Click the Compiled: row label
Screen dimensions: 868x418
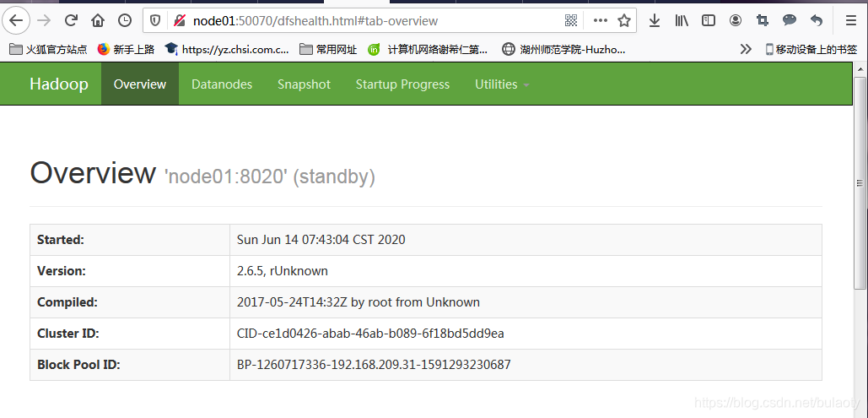pos(67,302)
